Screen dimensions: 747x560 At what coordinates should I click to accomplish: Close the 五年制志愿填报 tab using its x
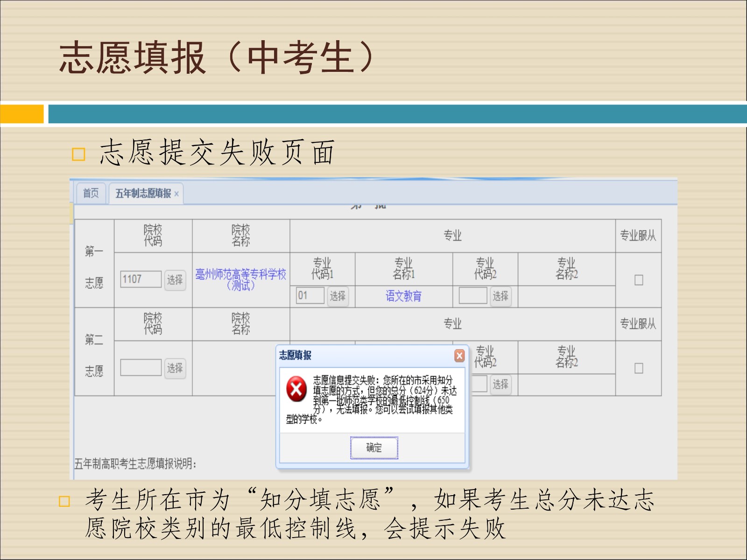(176, 194)
